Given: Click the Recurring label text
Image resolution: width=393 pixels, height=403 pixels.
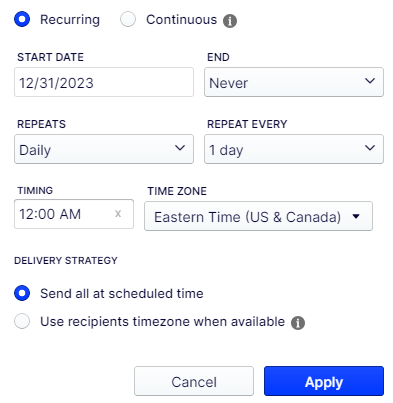Looking at the screenshot, I should (x=70, y=20).
